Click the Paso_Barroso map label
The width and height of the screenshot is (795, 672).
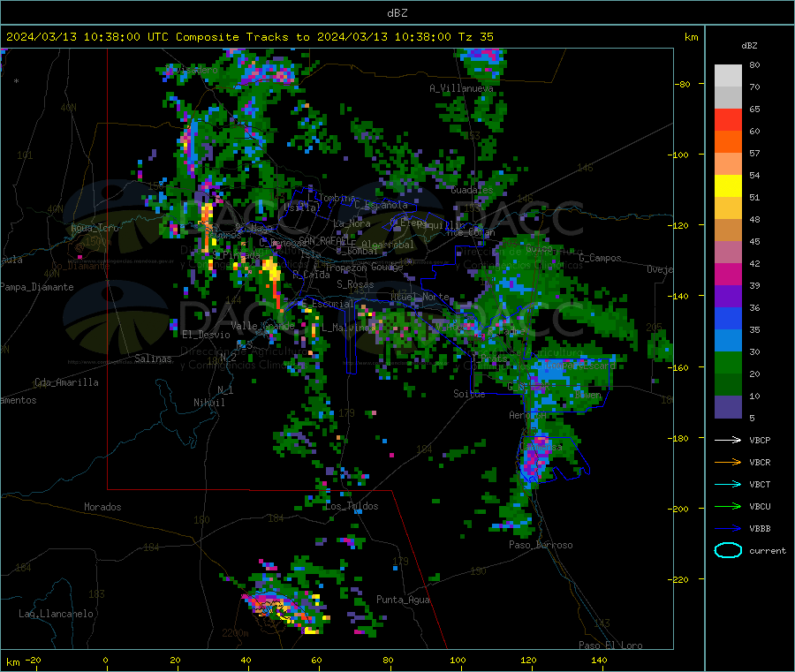[541, 545]
